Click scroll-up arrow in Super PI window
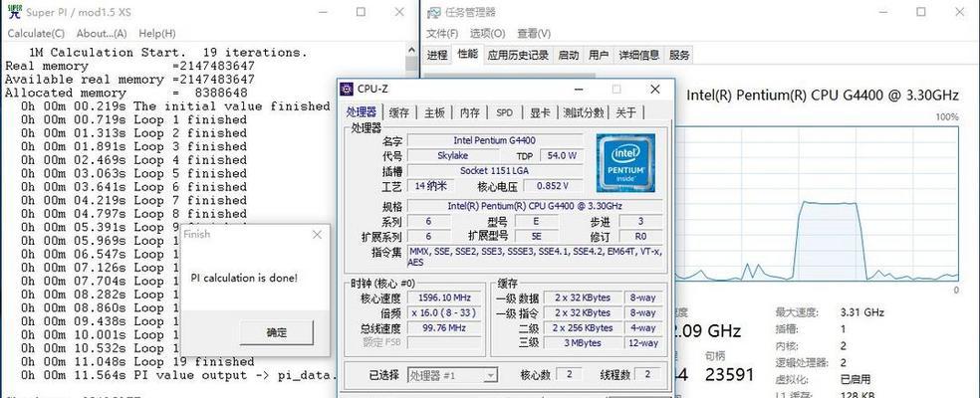Image resolution: width=980 pixels, height=398 pixels. tap(411, 51)
